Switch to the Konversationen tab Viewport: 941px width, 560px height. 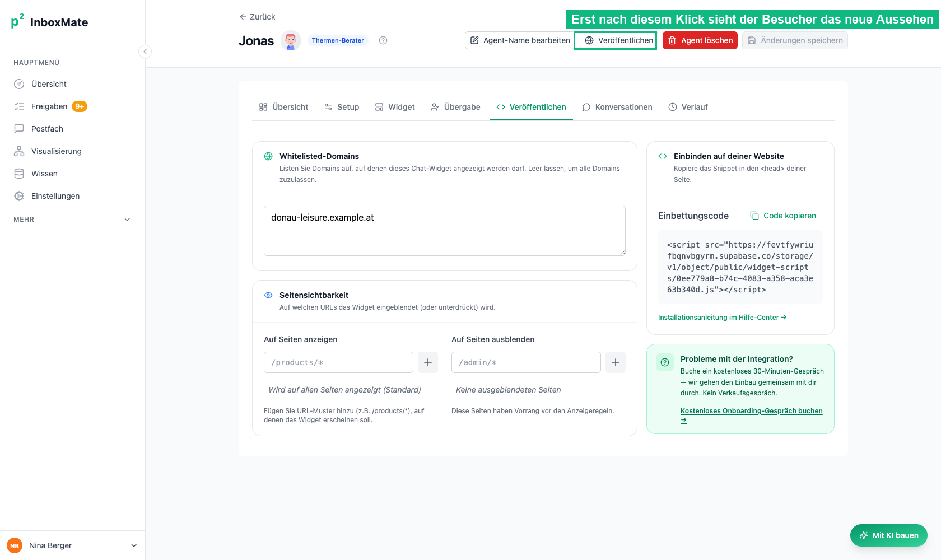coord(617,107)
